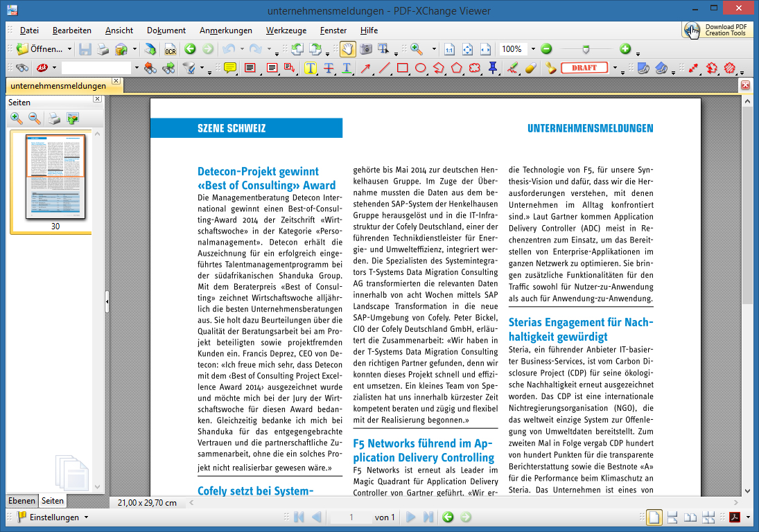Screen dimensions: 759x532
Task: Close the Seiten panel
Action: click(x=97, y=99)
